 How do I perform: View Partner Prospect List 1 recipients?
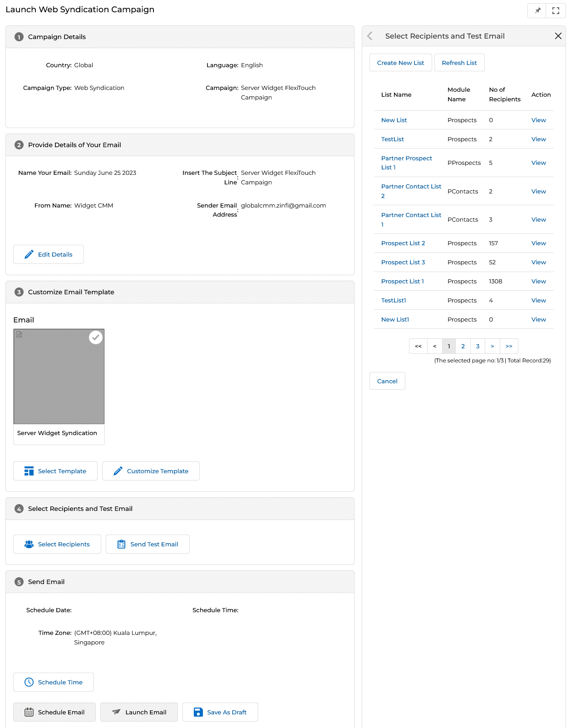point(539,163)
